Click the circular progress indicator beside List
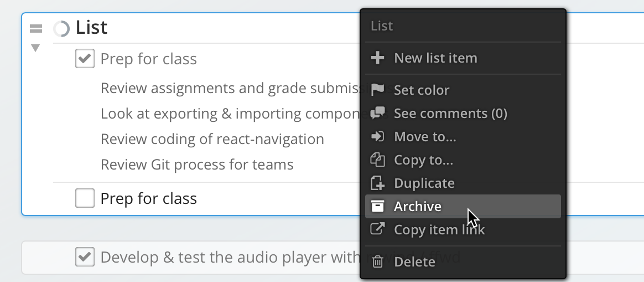Image resolution: width=644 pixels, height=282 pixels. 61,29
